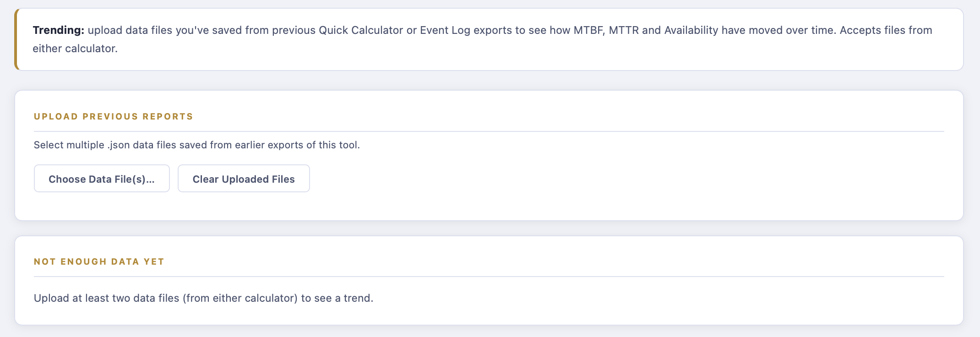
Task: Click the 'Select multiple .json data files' instruction text
Action: [x=197, y=145]
